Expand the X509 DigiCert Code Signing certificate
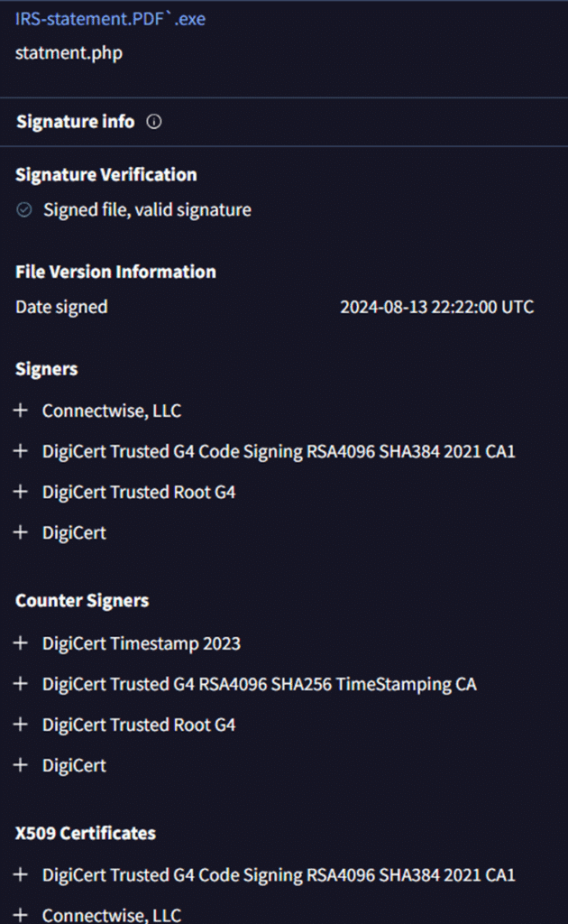The image size is (568, 924). (x=21, y=874)
